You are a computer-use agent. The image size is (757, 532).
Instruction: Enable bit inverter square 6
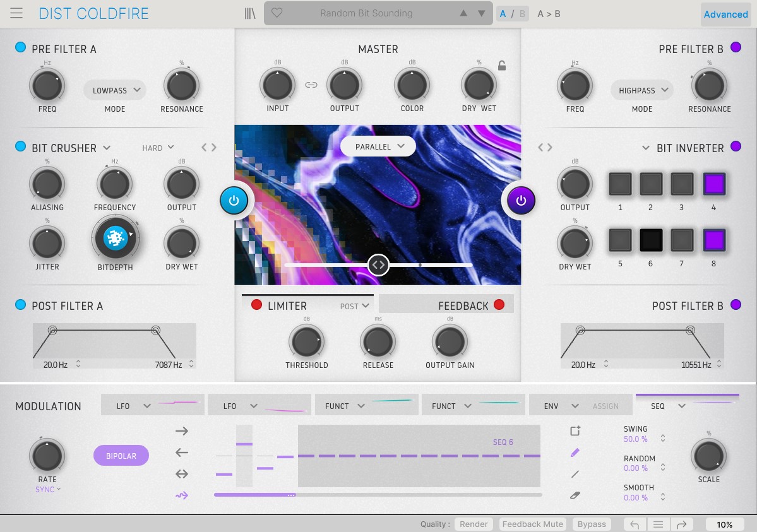tap(650, 240)
